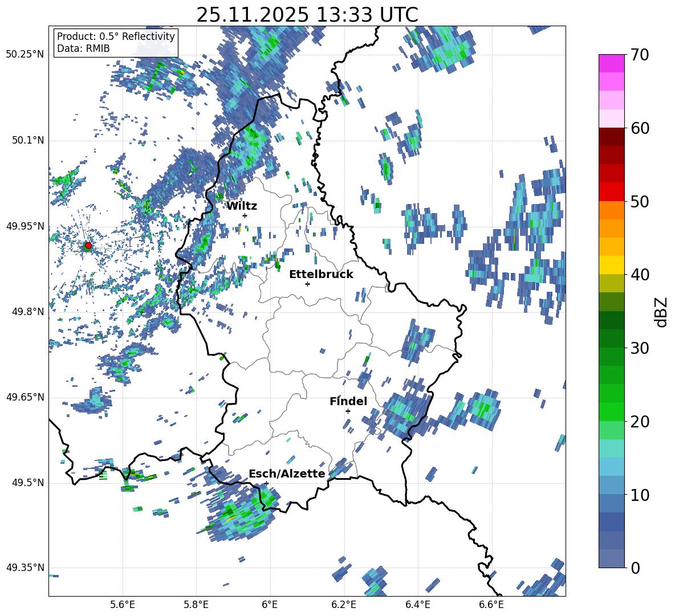Click the 49.95°N latitude label

click(x=25, y=226)
